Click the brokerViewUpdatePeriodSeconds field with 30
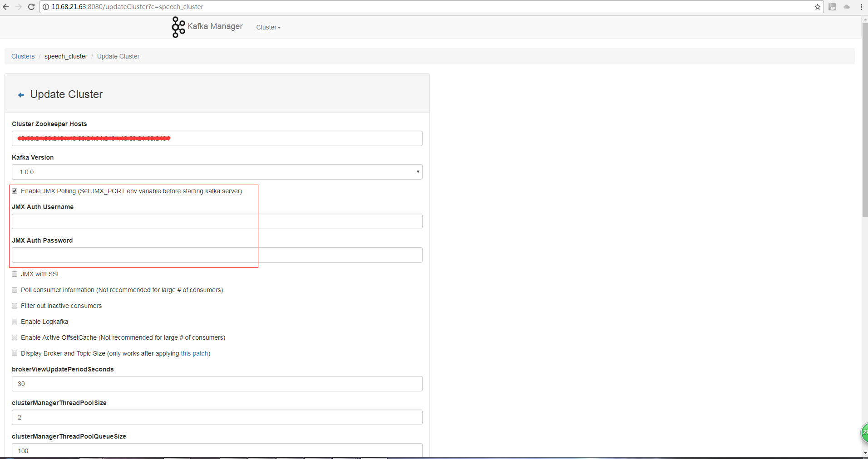The image size is (868, 459). (x=217, y=384)
